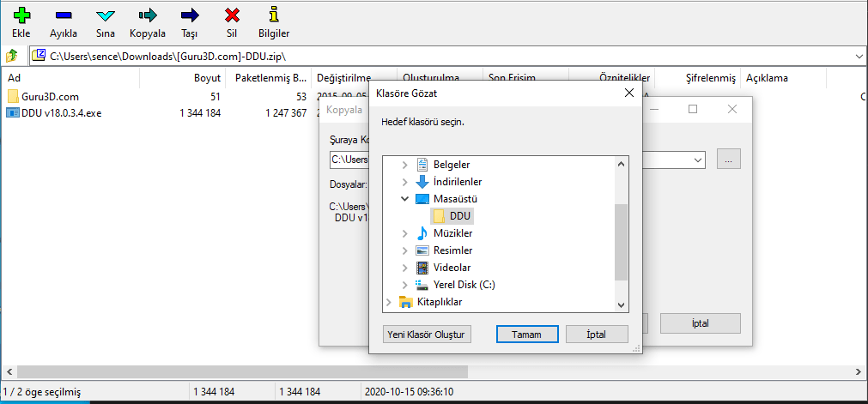Click the horizontal scrollbar left arrow

pyautogui.click(x=8, y=371)
